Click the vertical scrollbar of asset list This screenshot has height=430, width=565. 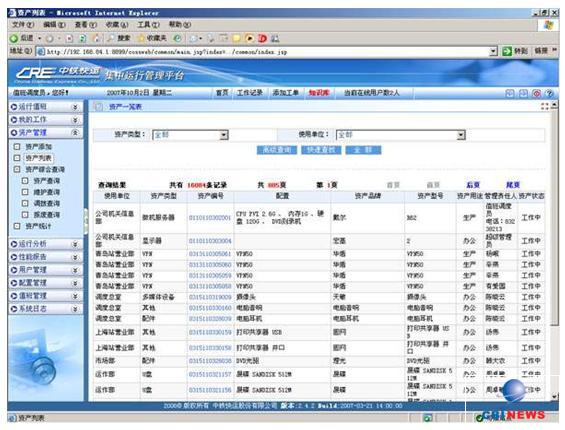click(x=555, y=251)
